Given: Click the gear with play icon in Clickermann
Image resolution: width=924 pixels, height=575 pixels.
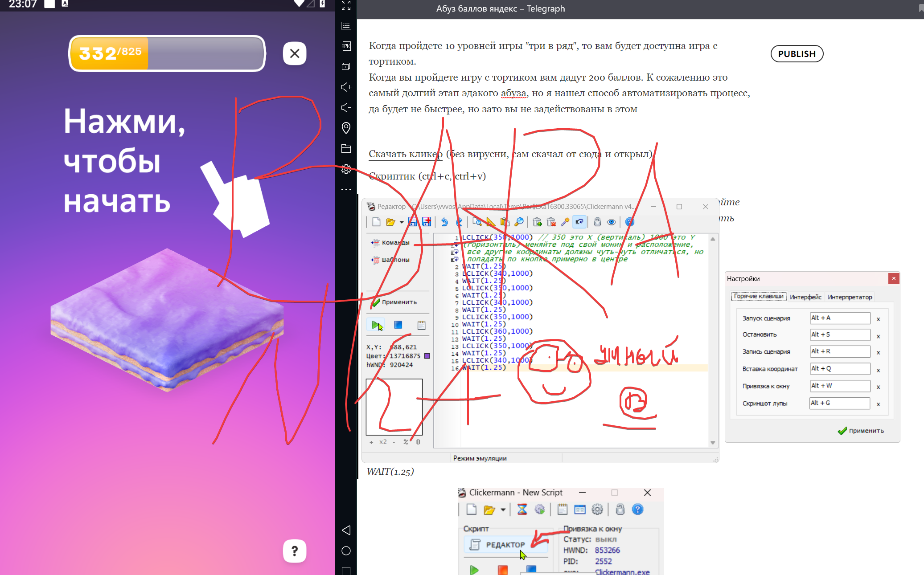Looking at the screenshot, I should click(x=540, y=509).
